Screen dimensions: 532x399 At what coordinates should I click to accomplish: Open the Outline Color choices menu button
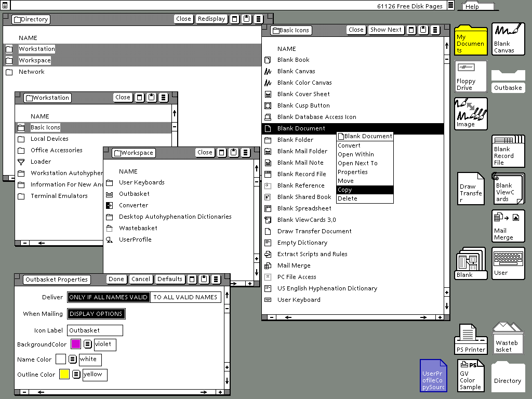point(76,374)
